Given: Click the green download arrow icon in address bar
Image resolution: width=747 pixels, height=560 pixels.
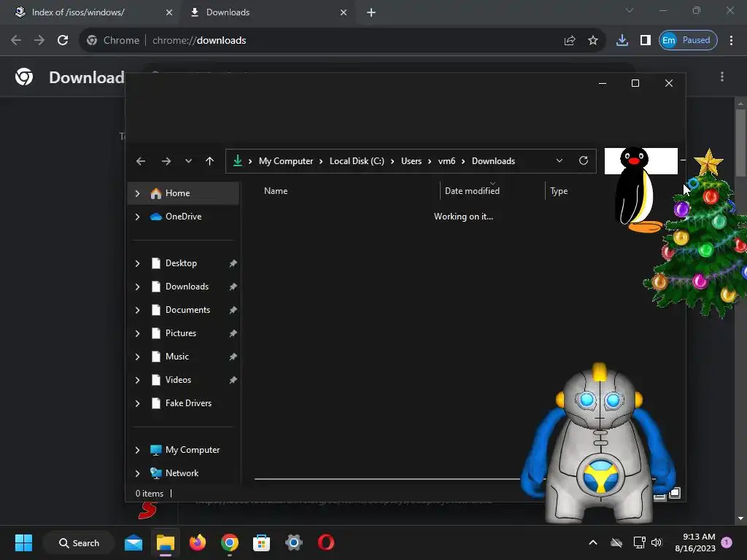Looking at the screenshot, I should click(x=237, y=161).
